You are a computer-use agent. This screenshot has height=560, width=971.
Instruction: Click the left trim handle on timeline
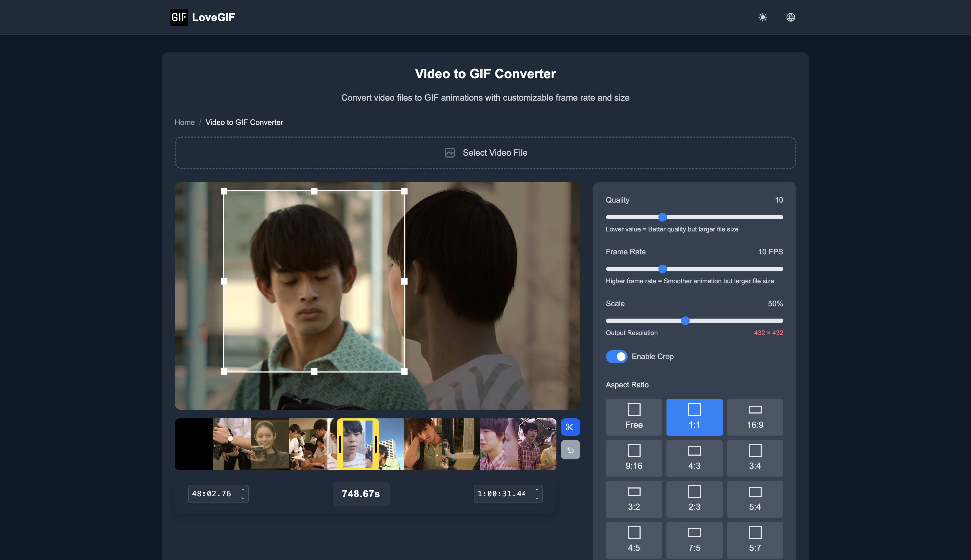[x=340, y=444]
